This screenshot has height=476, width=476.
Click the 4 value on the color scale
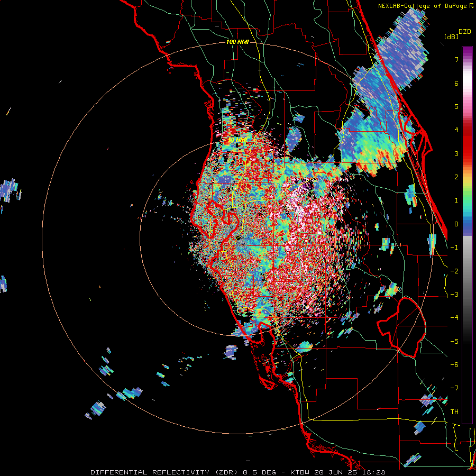tap(456, 130)
